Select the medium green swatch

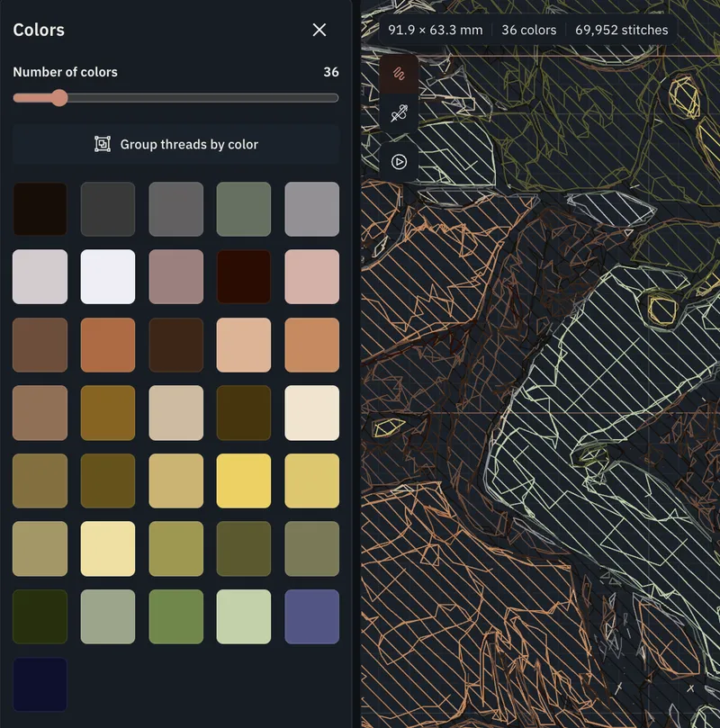(175, 616)
